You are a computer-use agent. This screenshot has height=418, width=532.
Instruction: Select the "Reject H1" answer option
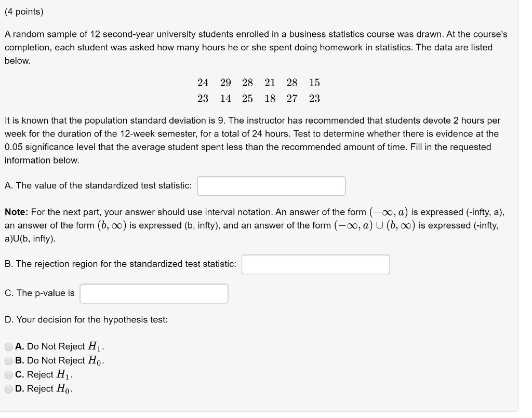pyautogui.click(x=9, y=374)
